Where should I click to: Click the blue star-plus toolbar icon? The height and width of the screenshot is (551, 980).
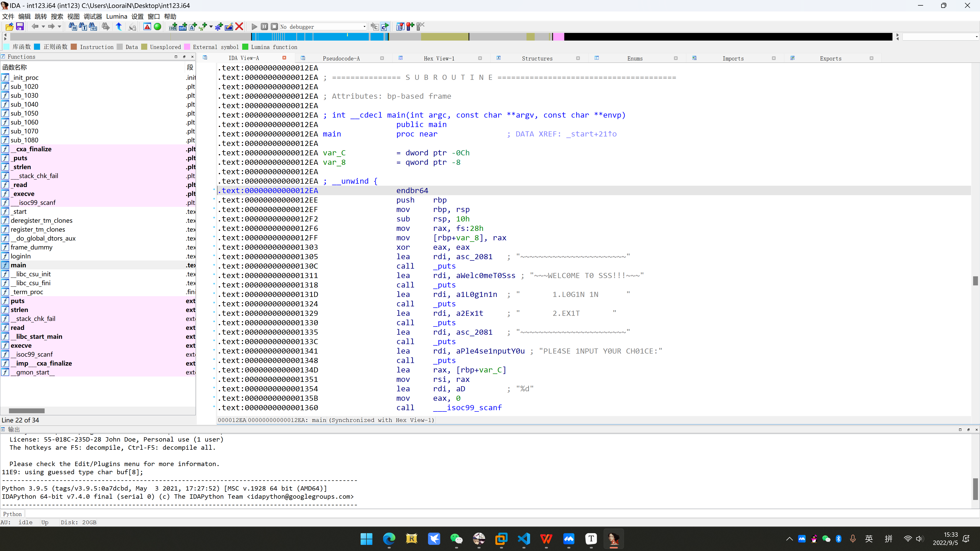(x=219, y=27)
